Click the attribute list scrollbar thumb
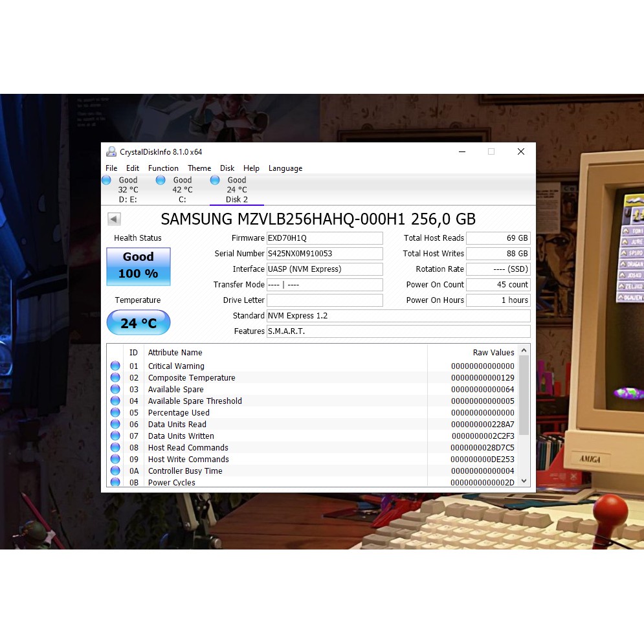644x644 pixels. pyautogui.click(x=524, y=395)
